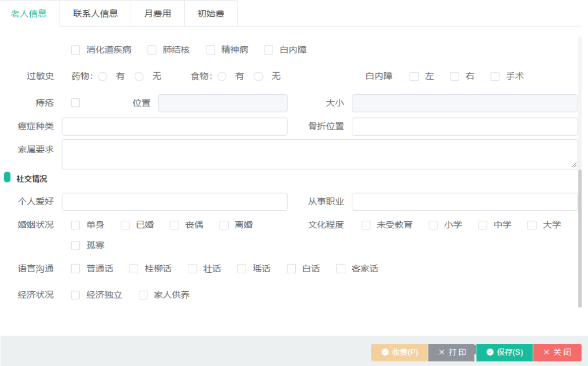Select 无 for 食物 allergy

258,77
